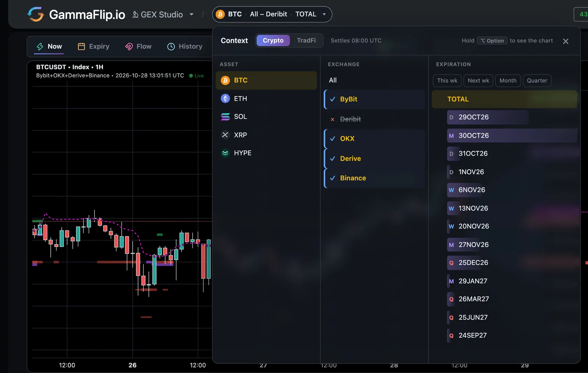Switch context to Crypto
This screenshot has width=588, height=373.
[x=273, y=40]
